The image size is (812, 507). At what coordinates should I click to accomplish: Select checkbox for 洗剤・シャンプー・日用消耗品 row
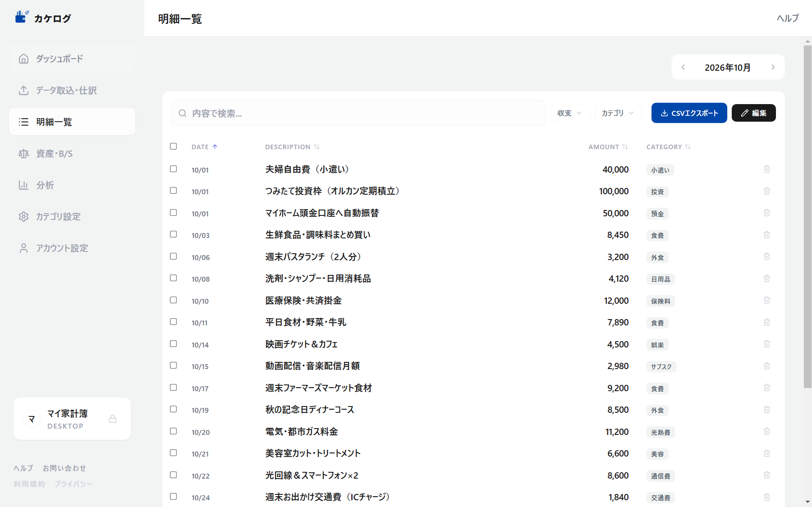(x=173, y=278)
